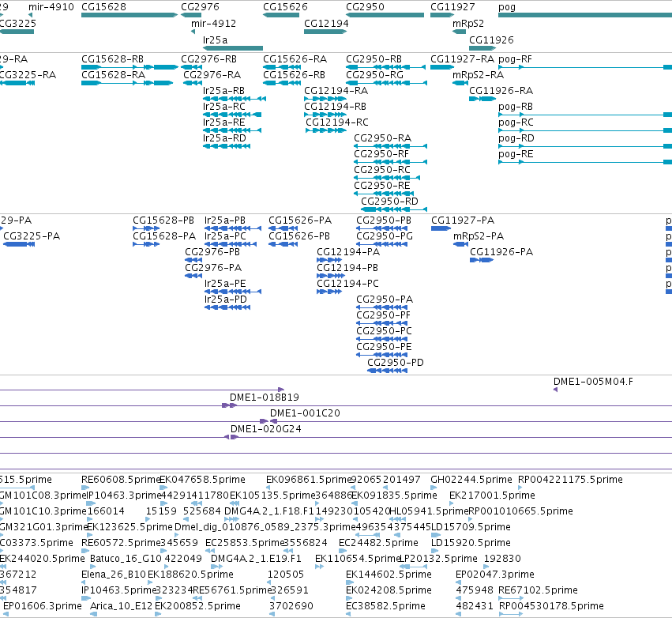The width and height of the screenshot is (672, 618).
Task: Click BAC end DME1-005M04.F
Action: point(556,390)
